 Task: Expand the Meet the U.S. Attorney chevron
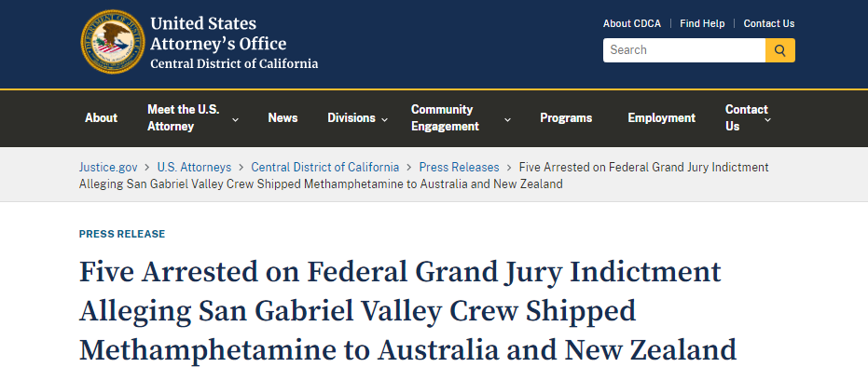click(x=235, y=119)
